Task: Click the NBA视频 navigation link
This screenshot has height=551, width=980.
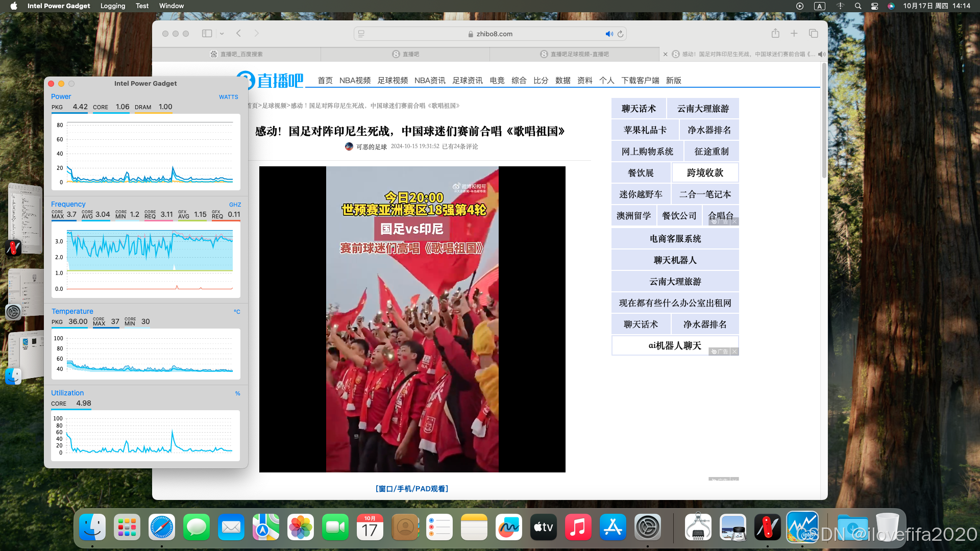Action: tap(355, 81)
